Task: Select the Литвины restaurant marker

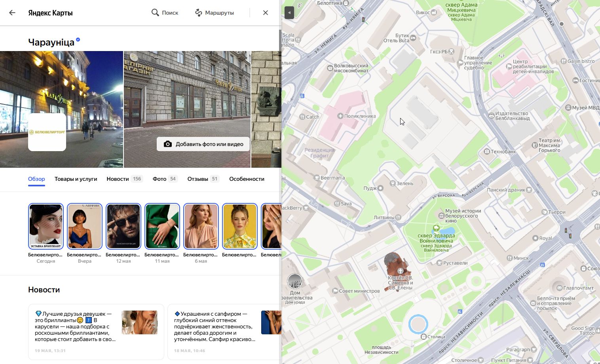Action: (398, 217)
